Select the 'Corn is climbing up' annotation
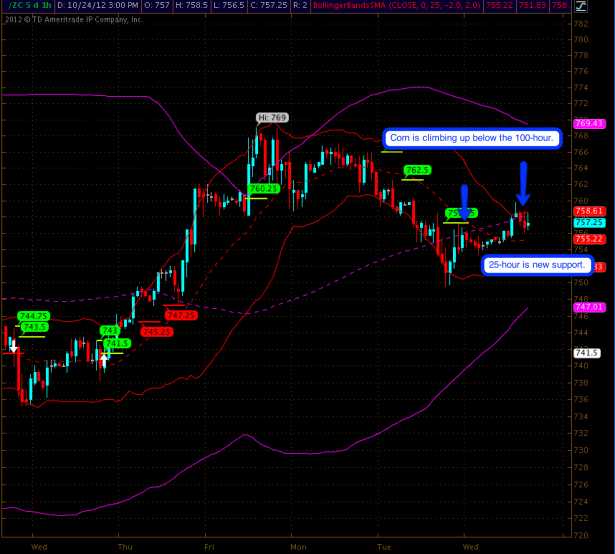The width and height of the screenshot is (615, 554). coord(471,138)
